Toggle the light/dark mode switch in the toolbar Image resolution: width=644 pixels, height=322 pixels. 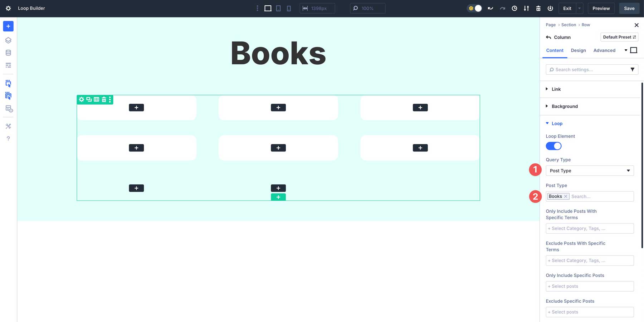pos(474,8)
